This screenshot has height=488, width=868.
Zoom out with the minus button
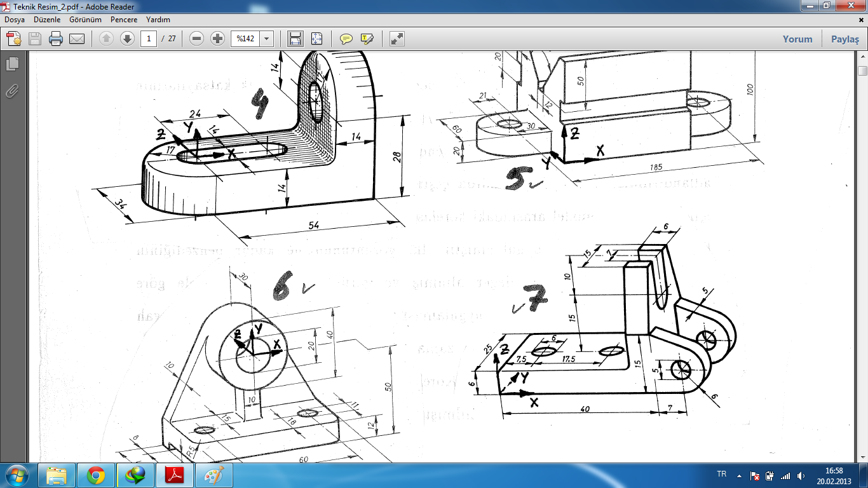[x=197, y=39]
